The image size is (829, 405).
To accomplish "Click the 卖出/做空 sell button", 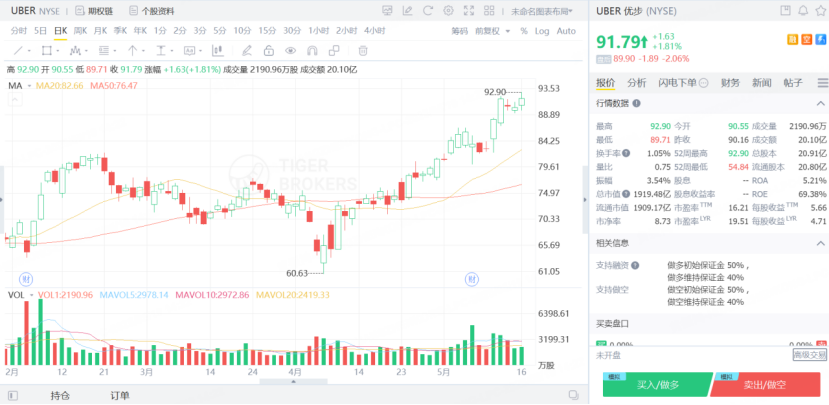I will (x=767, y=384).
